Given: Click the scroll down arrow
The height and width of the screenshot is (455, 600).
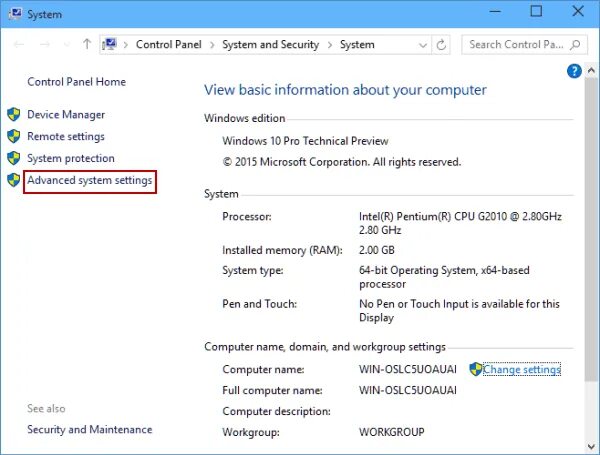Looking at the screenshot, I should tap(591, 447).
